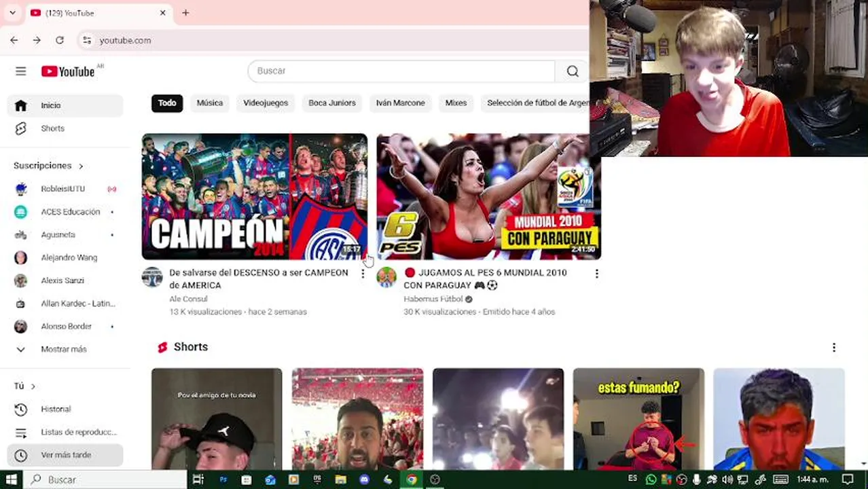Click the Windows taskbar Buscar box
Image resolution: width=868 pixels, height=489 pixels.
pos(106,479)
